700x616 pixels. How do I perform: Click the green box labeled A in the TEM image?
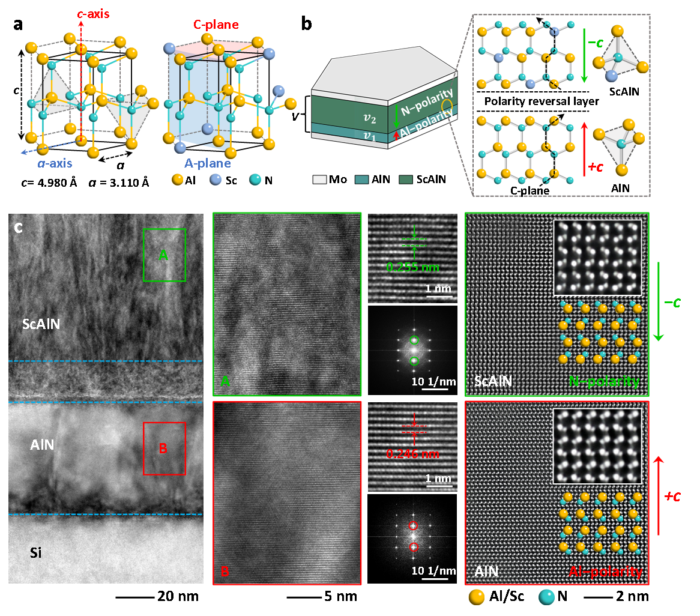[x=164, y=255]
